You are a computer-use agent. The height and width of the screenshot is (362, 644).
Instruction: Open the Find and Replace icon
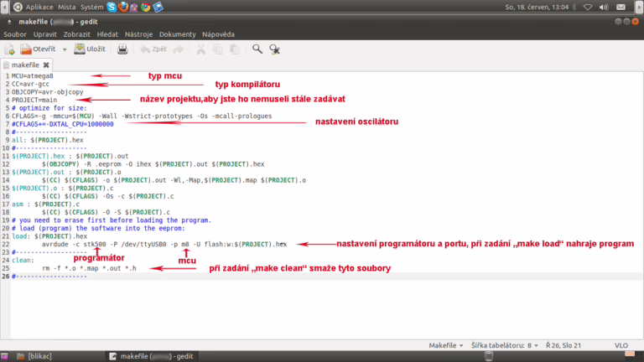[275, 49]
